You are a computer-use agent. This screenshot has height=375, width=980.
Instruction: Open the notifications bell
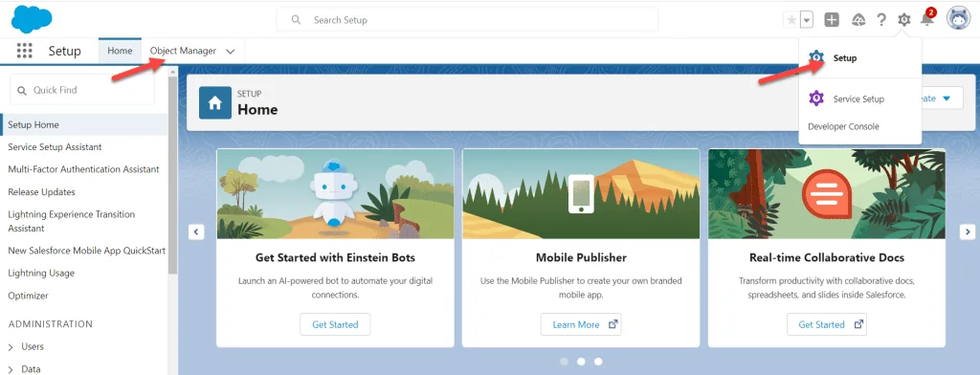point(926,20)
